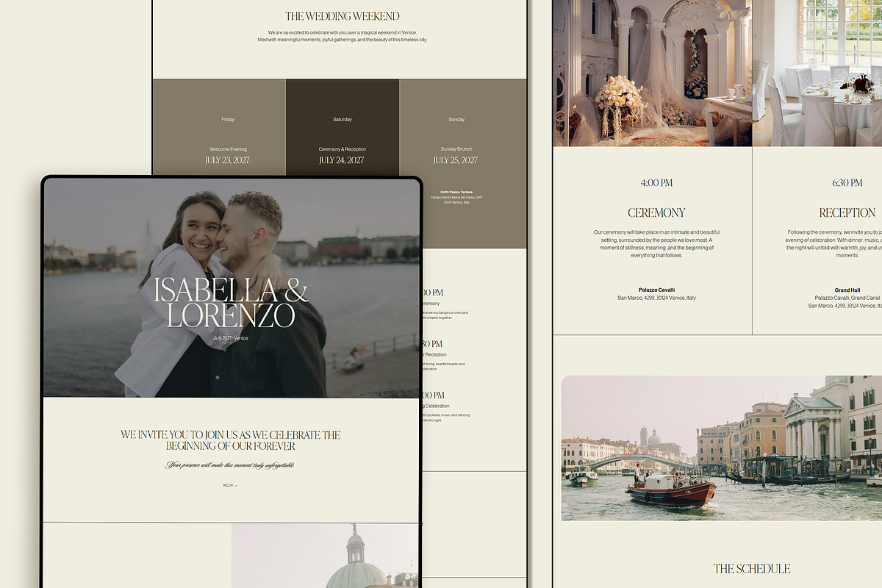
Task: Click the 'Celebration' schedule entry
Action: click(x=447, y=406)
